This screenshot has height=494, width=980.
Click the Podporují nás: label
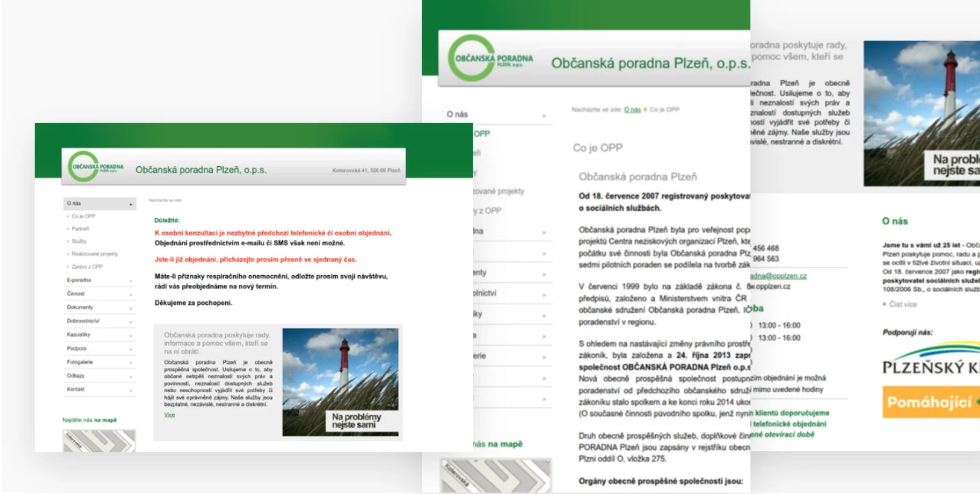908,332
